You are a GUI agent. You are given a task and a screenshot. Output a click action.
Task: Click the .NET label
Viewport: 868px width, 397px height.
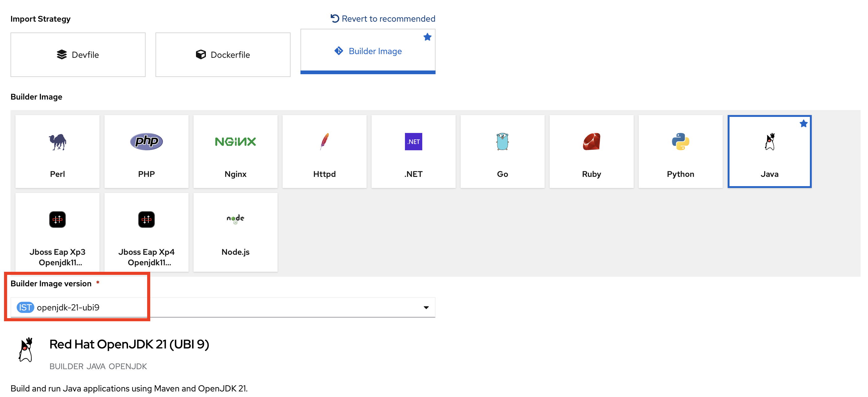(x=413, y=174)
